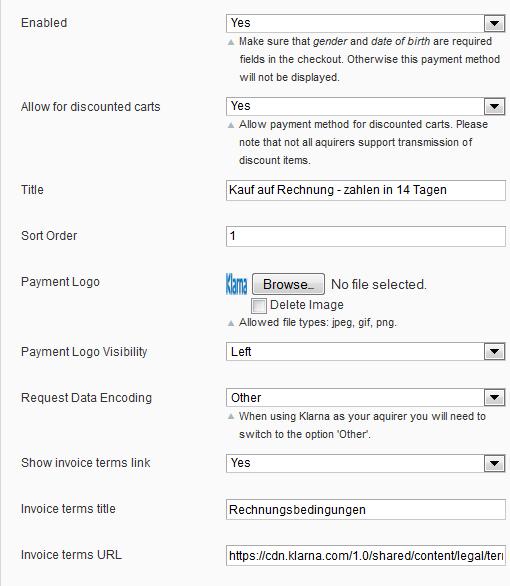Click the Enabled field label
Viewport: 510px width, 586px height.
pos(44,23)
